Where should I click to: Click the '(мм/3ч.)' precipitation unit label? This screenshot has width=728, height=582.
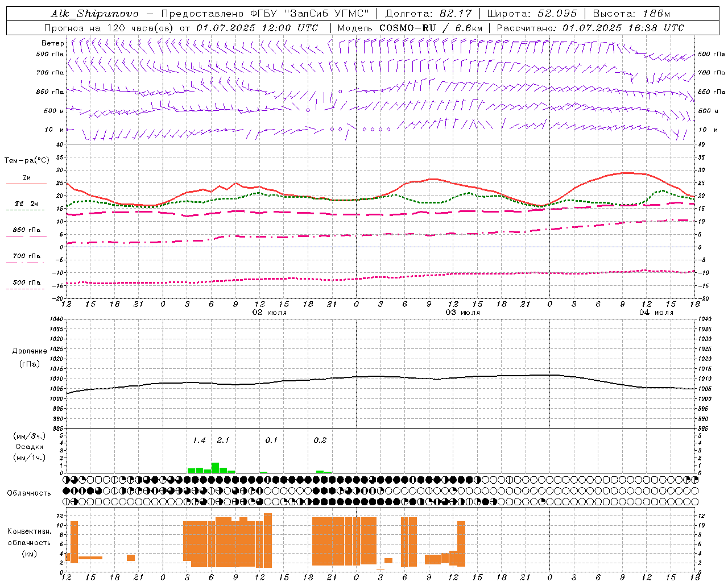(30, 436)
